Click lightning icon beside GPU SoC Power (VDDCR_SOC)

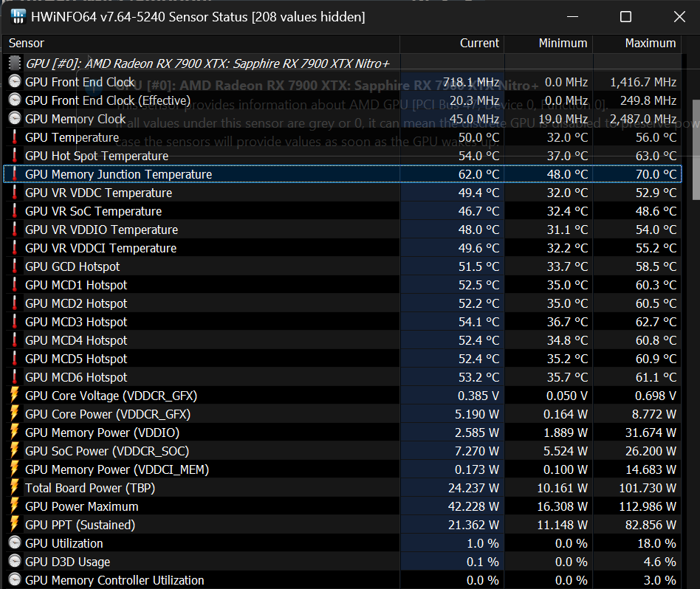(x=15, y=451)
